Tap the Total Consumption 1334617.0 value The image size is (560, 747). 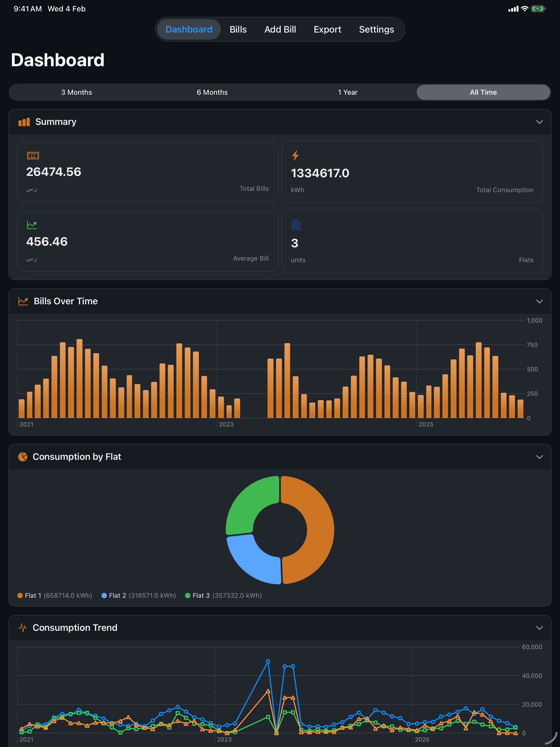pos(320,173)
